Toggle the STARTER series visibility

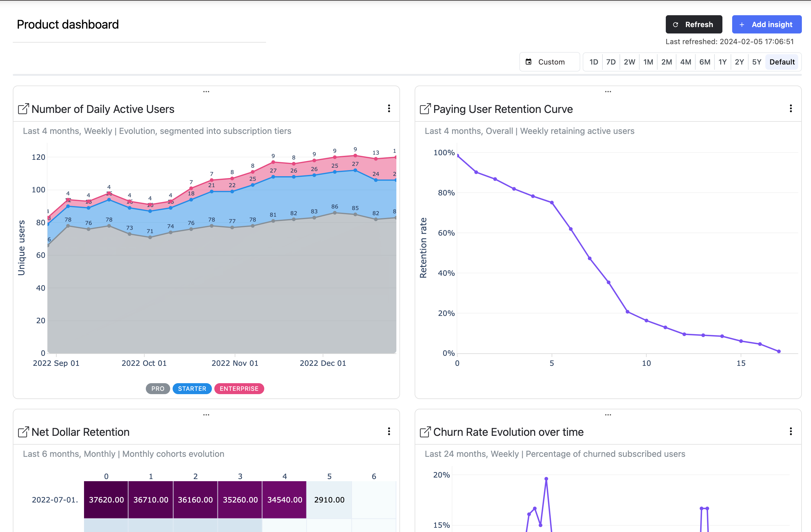192,388
